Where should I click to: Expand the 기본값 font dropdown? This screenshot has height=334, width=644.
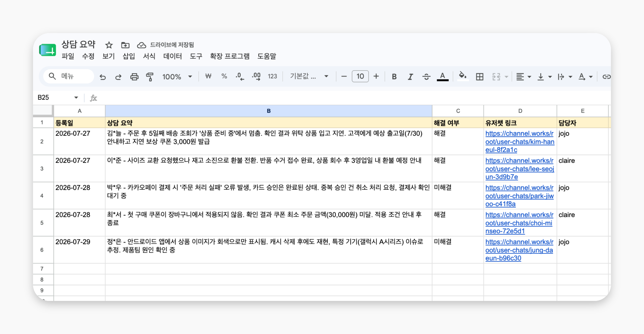pos(309,76)
